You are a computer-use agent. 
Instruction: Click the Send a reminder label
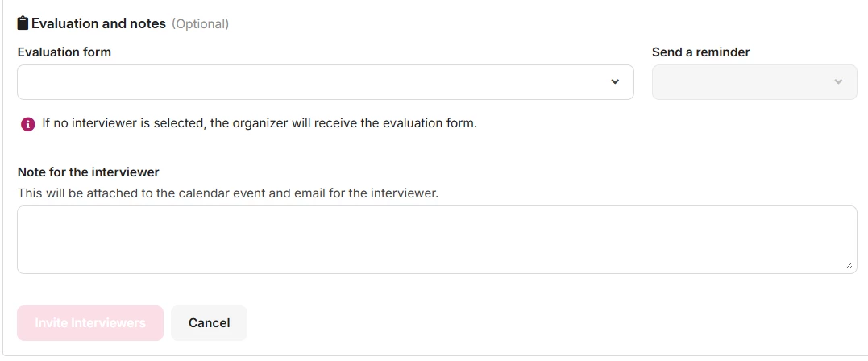pos(700,52)
